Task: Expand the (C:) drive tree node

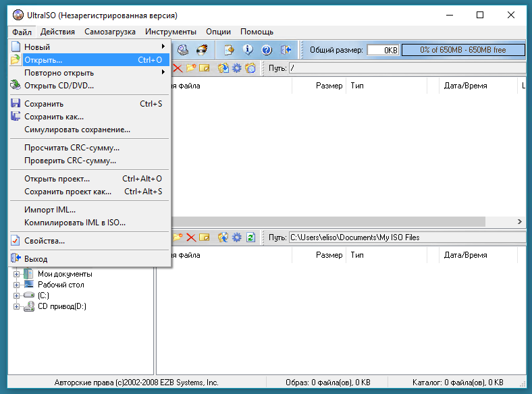Action: 16,295
